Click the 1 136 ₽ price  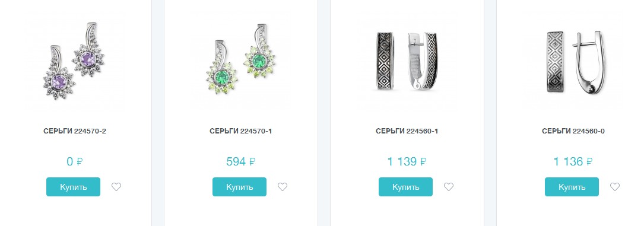(x=573, y=161)
